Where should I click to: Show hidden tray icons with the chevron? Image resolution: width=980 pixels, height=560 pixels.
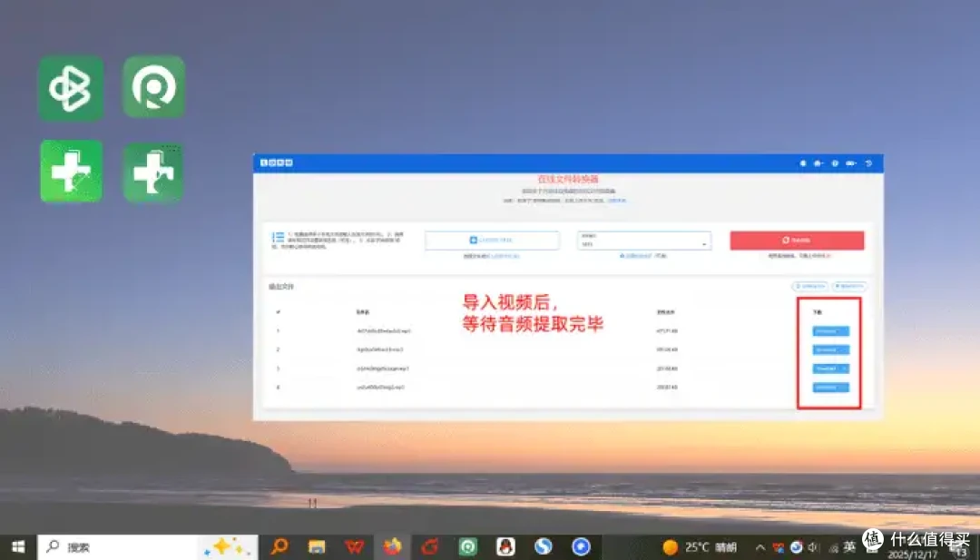tap(760, 547)
